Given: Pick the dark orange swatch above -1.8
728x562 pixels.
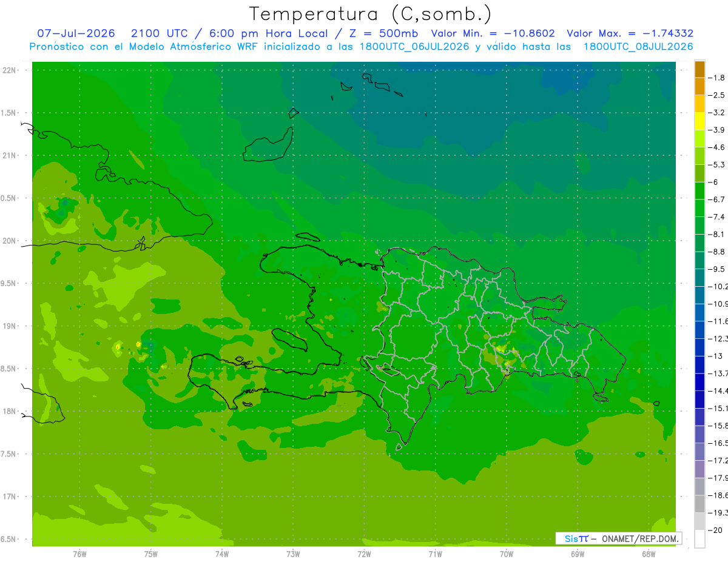Looking at the screenshot, I should (699, 69).
